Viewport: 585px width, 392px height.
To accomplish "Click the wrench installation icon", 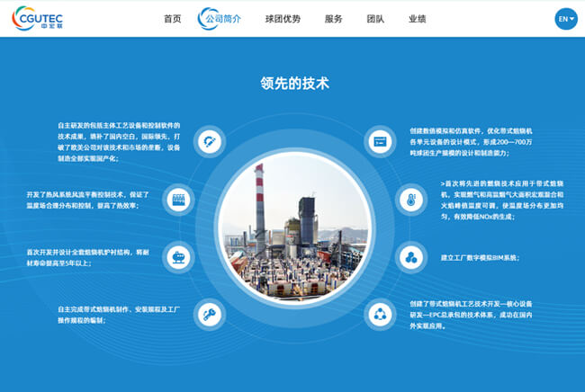I will [x=210, y=315].
